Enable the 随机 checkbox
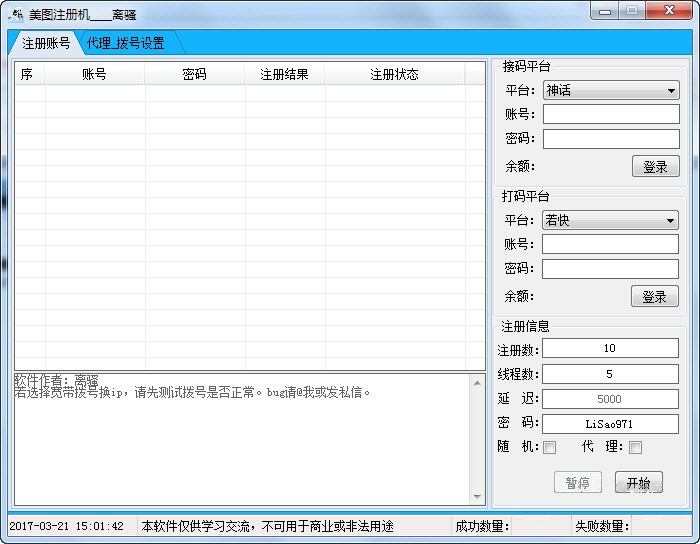This screenshot has height=544, width=700. pos(550,447)
